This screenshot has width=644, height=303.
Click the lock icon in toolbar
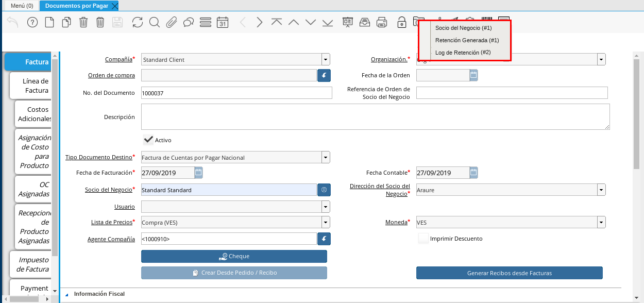click(x=401, y=22)
